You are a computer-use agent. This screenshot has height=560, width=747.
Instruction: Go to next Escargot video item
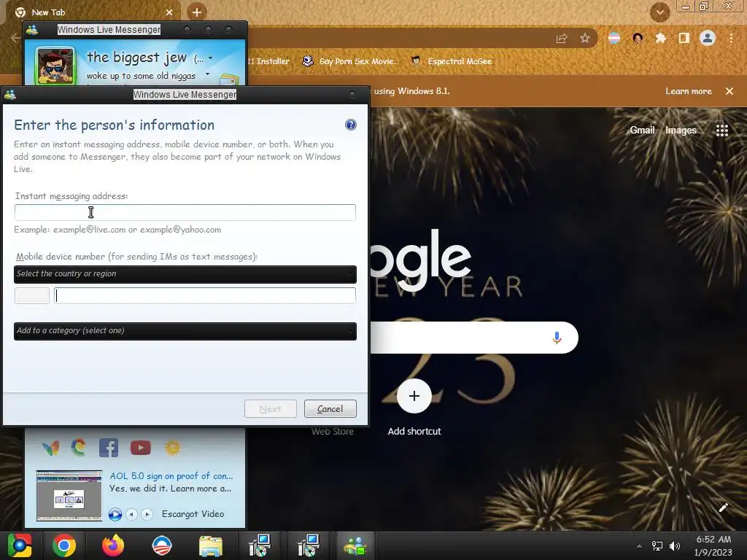(x=147, y=514)
